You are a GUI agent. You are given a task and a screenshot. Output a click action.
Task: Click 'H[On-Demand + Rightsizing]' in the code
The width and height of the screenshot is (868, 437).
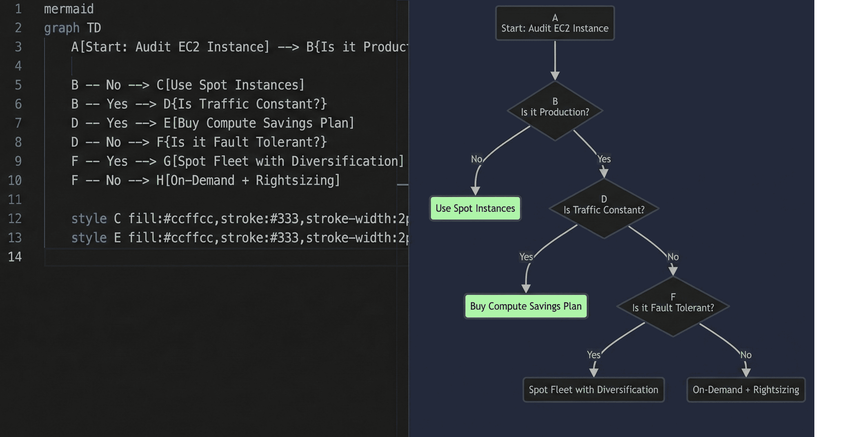pos(248,180)
